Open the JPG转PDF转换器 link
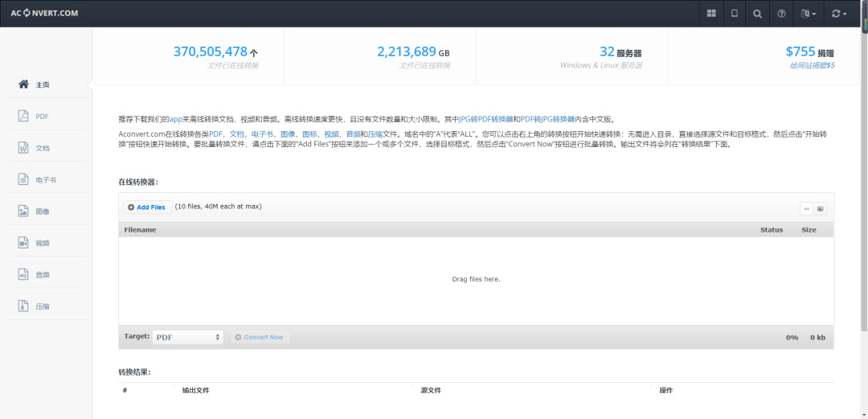The image size is (868, 419). point(486,119)
